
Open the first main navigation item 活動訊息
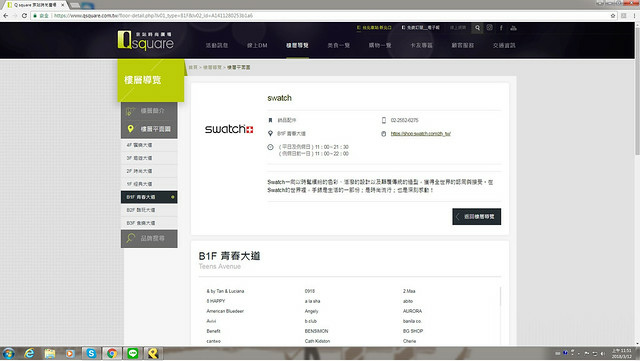[x=217, y=45]
